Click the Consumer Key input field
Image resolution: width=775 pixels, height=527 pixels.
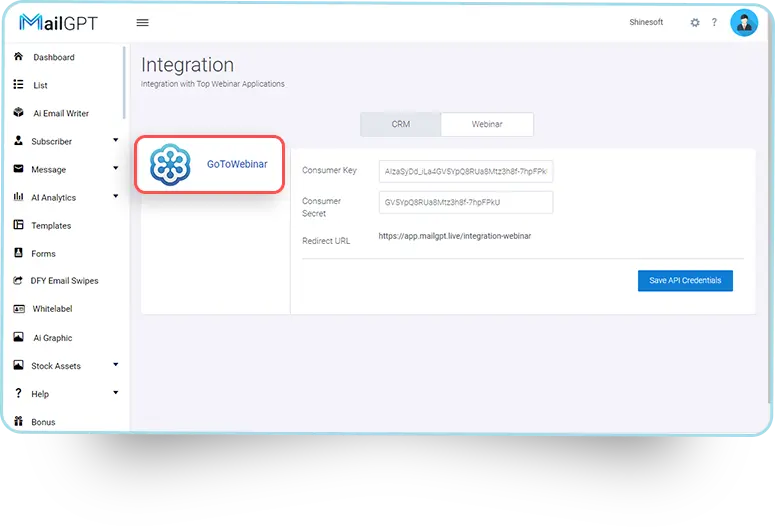click(465, 172)
